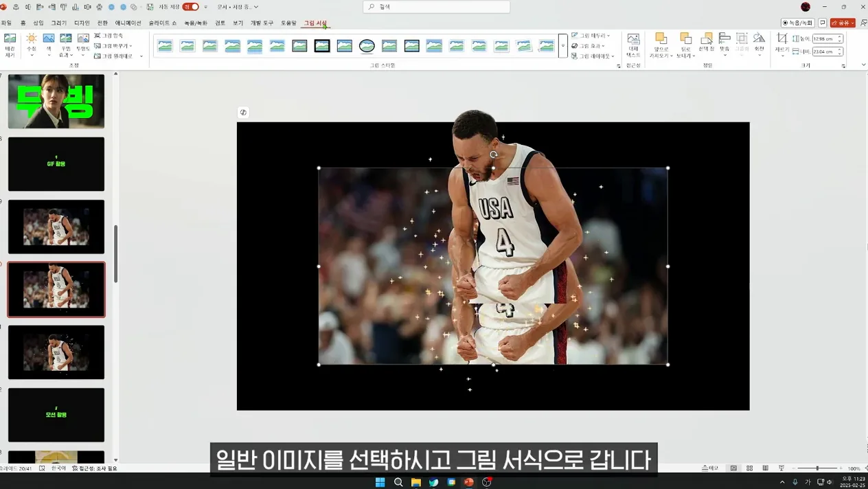Open the 선택 창 (Selection Pane)
The height and width of the screenshot is (489, 868).
707,43
